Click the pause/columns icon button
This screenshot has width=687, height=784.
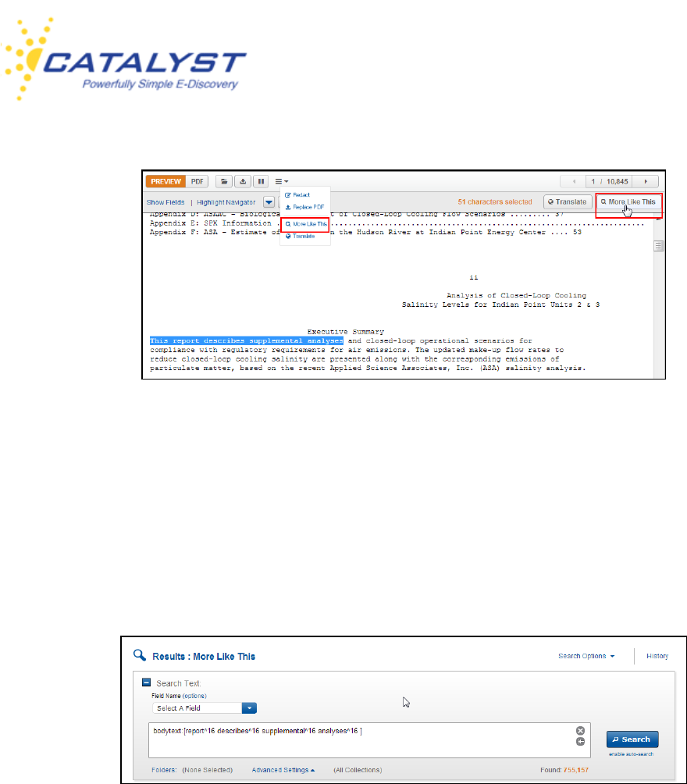(261, 181)
